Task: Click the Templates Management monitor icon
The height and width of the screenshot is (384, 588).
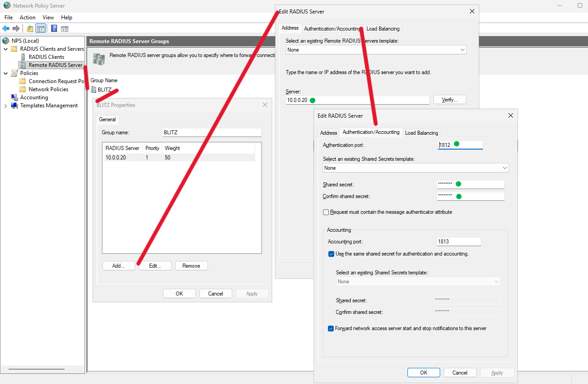Action: [x=14, y=106]
